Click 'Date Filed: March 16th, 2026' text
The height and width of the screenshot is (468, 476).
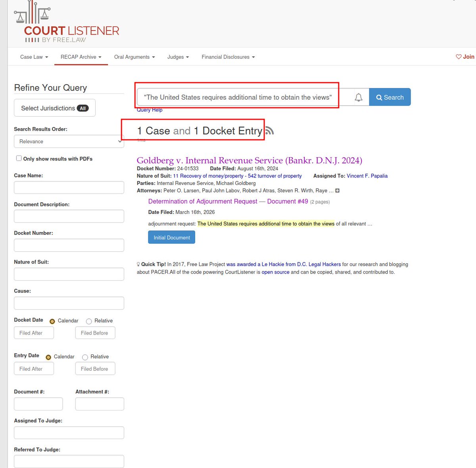tap(181, 212)
